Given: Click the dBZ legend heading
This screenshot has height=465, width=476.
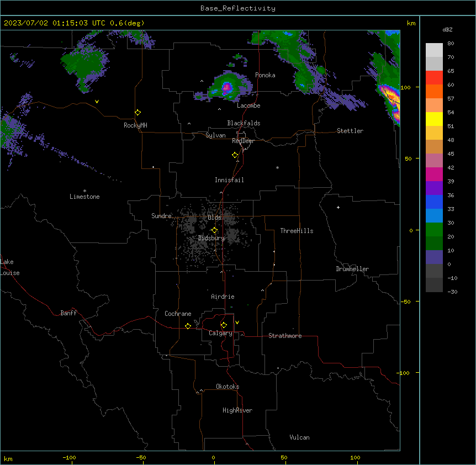Looking at the screenshot, I should pos(447,29).
